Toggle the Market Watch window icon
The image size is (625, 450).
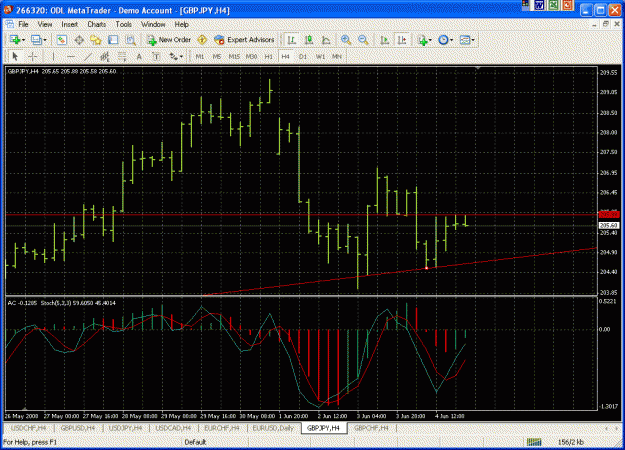click(x=61, y=40)
